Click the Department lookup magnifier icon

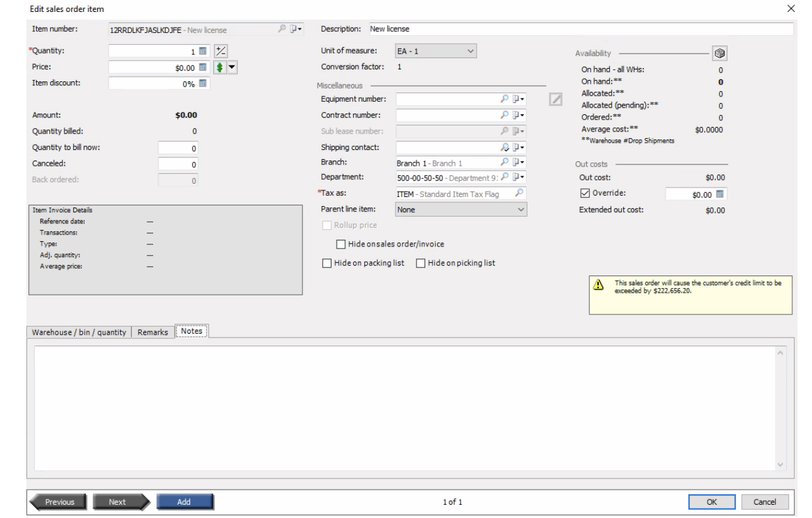(x=505, y=177)
